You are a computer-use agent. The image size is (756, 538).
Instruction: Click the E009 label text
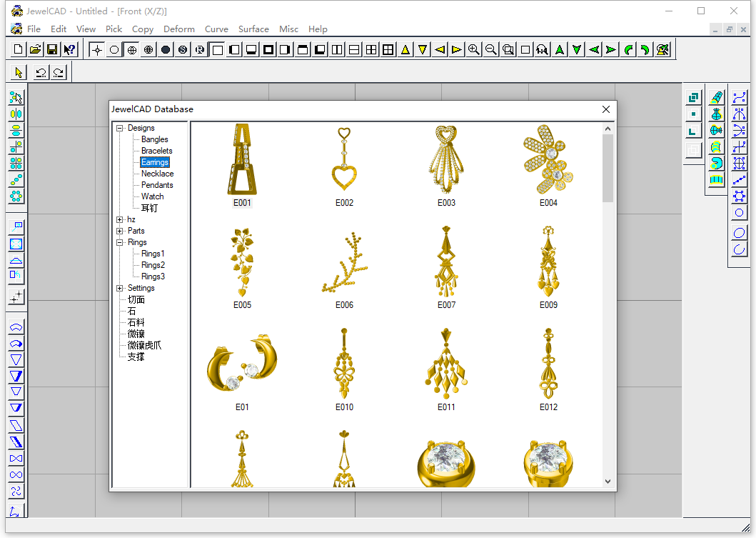(x=548, y=305)
